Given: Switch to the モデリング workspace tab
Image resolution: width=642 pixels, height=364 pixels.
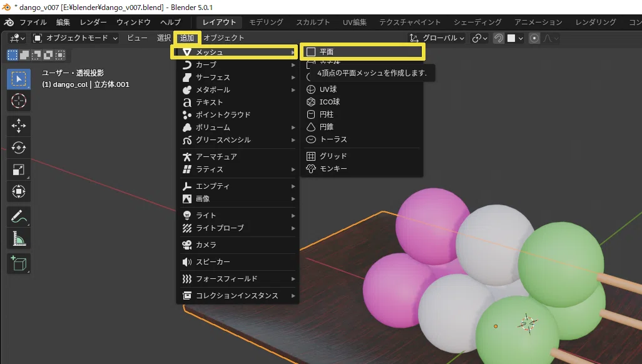Looking at the screenshot, I should coord(266,22).
